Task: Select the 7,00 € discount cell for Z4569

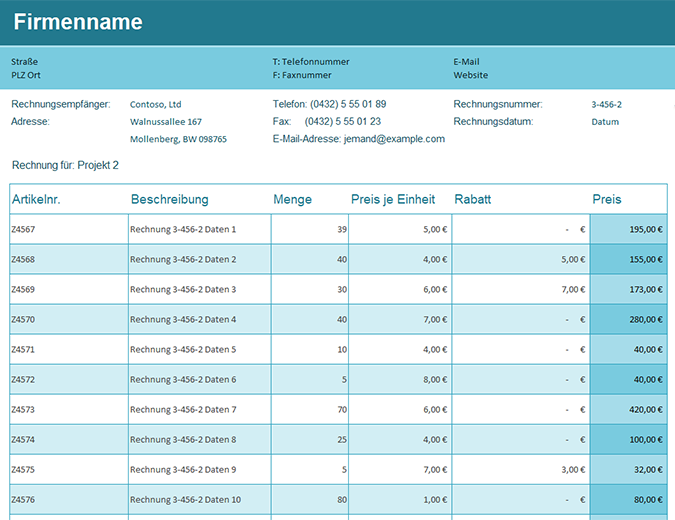Action: click(x=572, y=289)
